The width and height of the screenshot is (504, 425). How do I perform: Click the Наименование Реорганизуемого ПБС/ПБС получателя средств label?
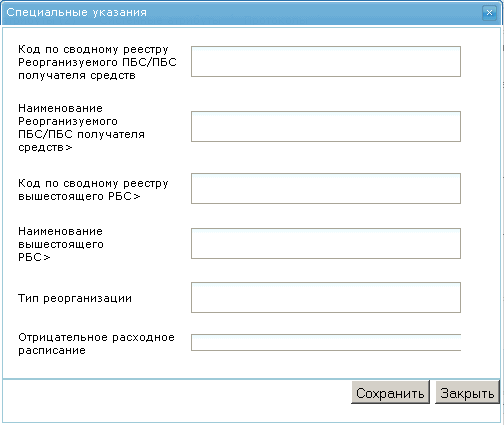pyautogui.click(x=81, y=128)
